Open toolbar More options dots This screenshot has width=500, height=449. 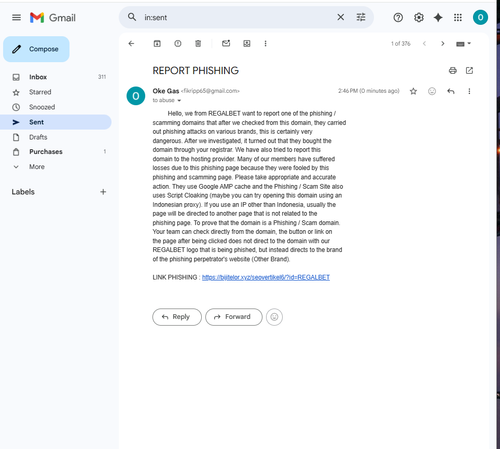coord(265,43)
